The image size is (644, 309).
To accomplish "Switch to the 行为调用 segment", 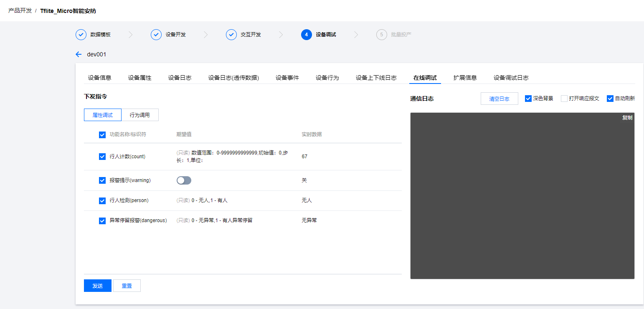I will click(140, 115).
